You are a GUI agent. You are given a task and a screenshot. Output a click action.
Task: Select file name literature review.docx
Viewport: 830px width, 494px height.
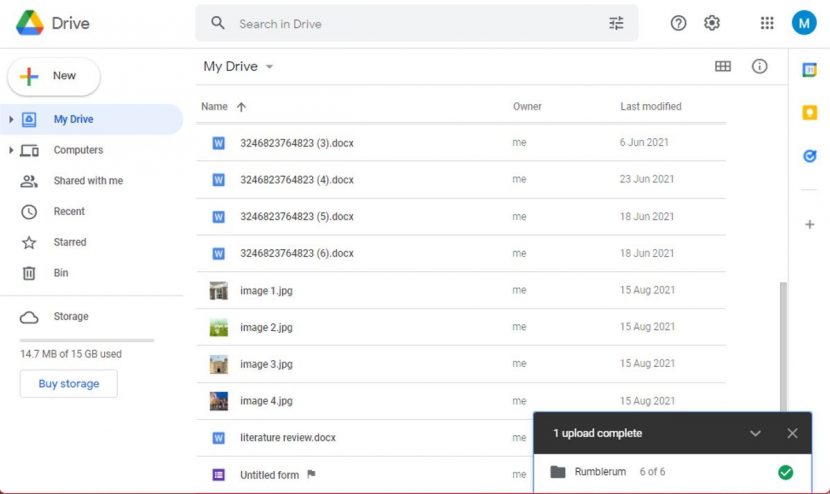[x=287, y=438]
